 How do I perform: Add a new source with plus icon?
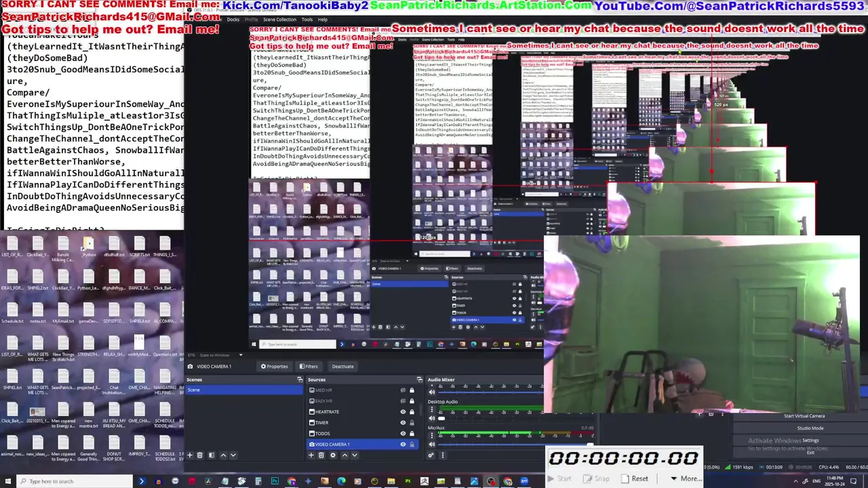pos(311,455)
